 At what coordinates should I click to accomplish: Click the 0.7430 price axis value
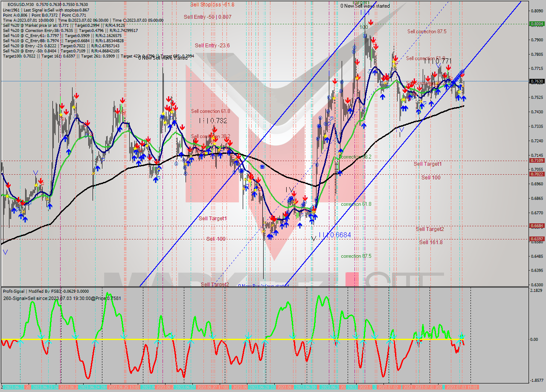tap(537, 112)
